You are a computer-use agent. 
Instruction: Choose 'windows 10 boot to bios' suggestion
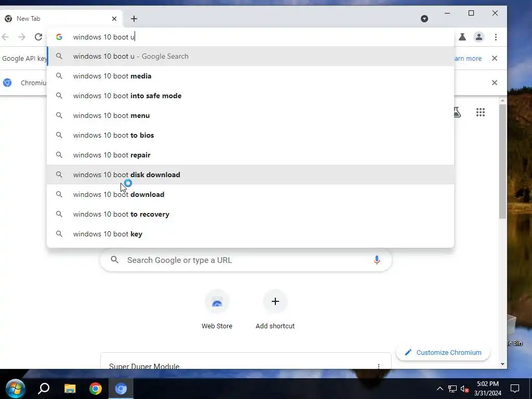[250, 135]
